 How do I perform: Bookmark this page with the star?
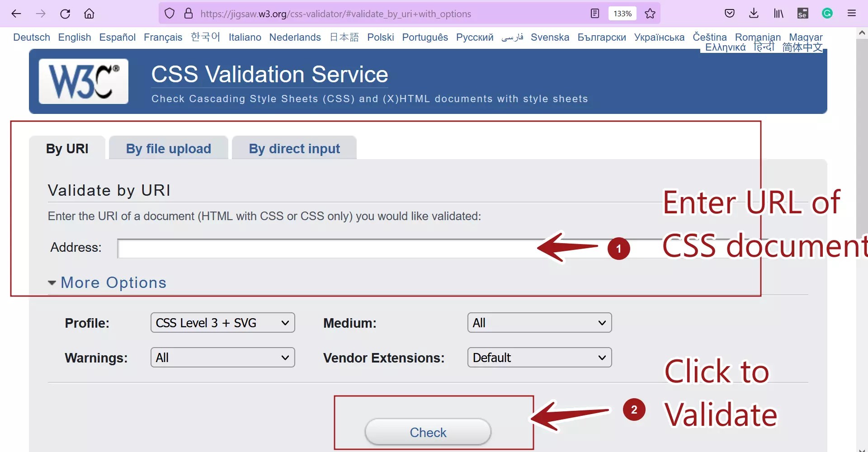650,14
